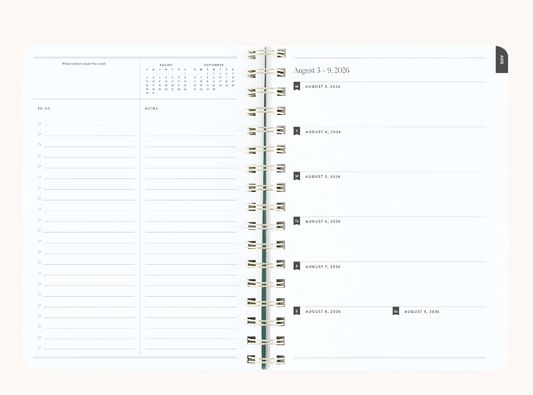
Task: Click the Tuesday flag beside August 4
Action: 297,131
